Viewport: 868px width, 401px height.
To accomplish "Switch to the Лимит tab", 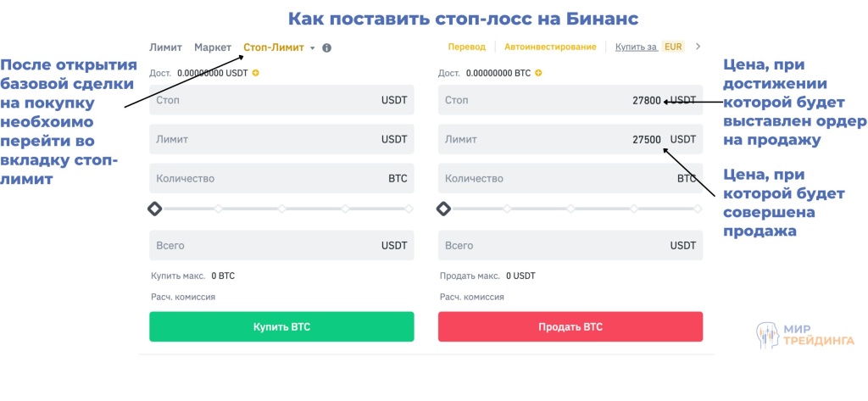I will [x=165, y=47].
